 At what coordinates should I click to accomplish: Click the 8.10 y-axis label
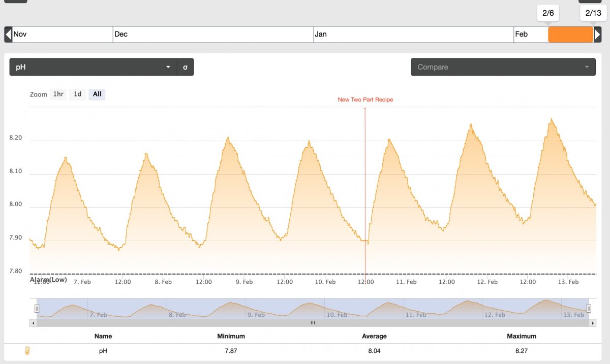click(x=16, y=171)
